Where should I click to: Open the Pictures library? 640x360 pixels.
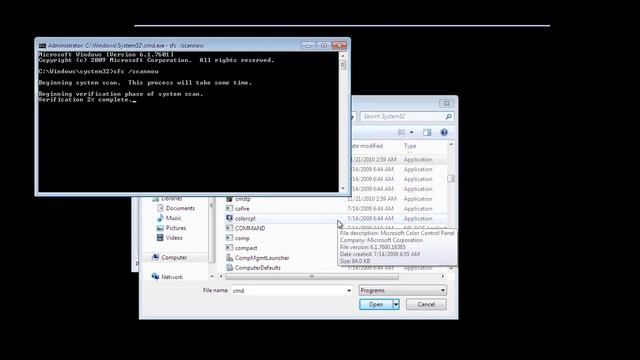pos(176,228)
